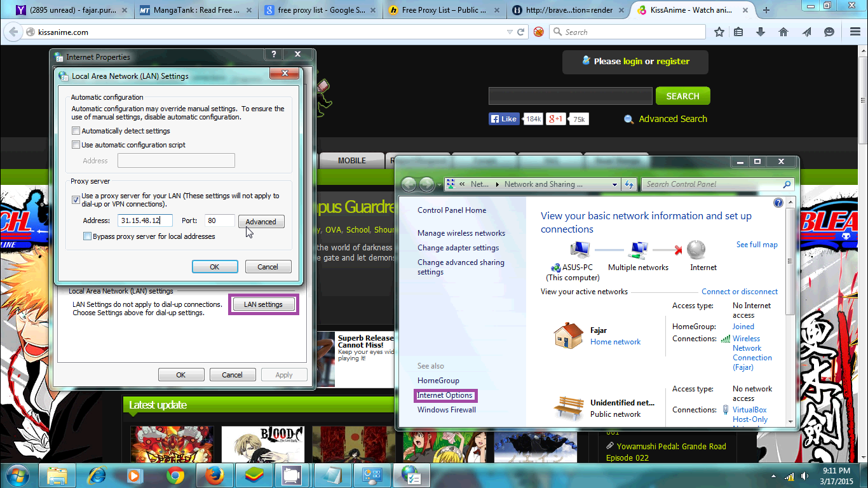This screenshot has width=868, height=488.
Task: Click the Google +1 button
Action: (557, 119)
